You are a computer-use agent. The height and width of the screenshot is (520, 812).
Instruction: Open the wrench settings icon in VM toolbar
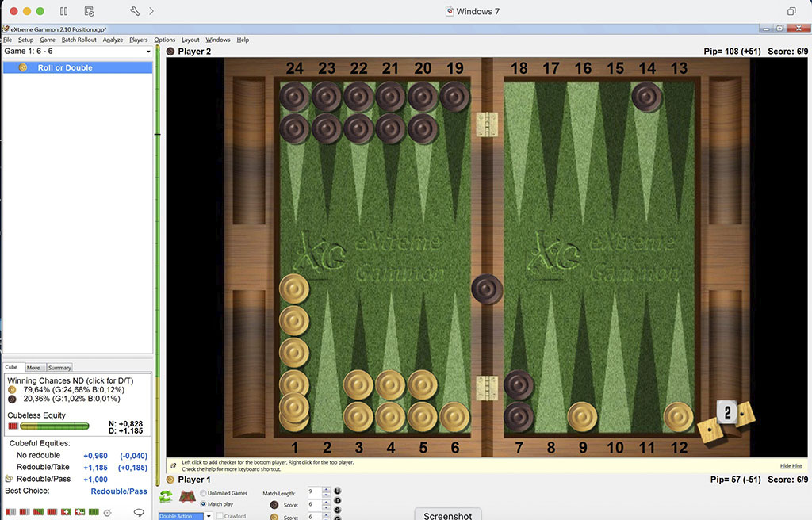(135, 11)
